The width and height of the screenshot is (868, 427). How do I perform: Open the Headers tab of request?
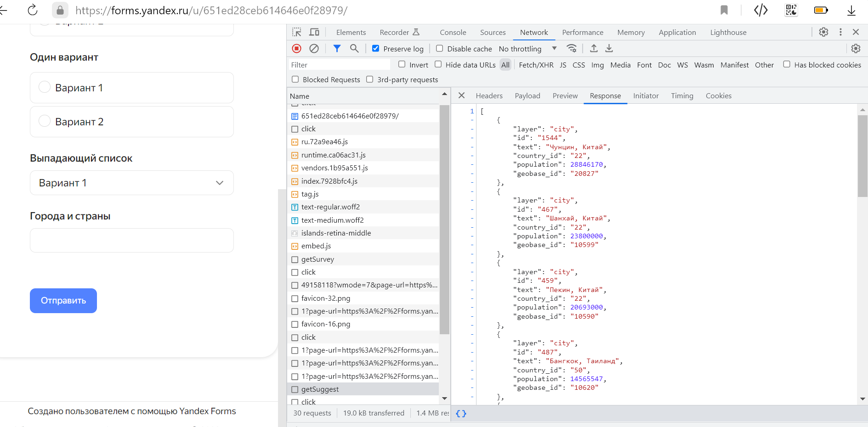click(x=489, y=96)
